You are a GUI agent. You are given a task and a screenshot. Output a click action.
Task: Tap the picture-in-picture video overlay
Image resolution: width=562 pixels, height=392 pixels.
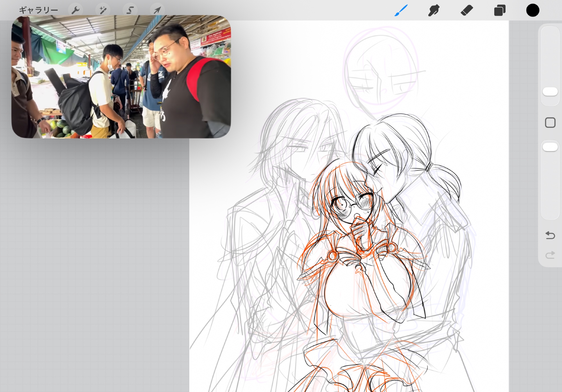(121, 76)
